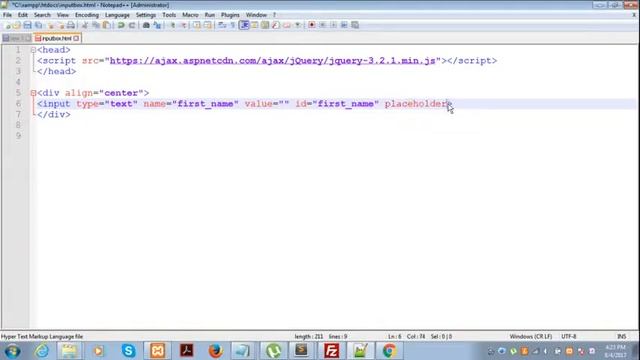Click the Stop Recording macro icon
The height and width of the screenshot is (360, 640).
[322, 25]
